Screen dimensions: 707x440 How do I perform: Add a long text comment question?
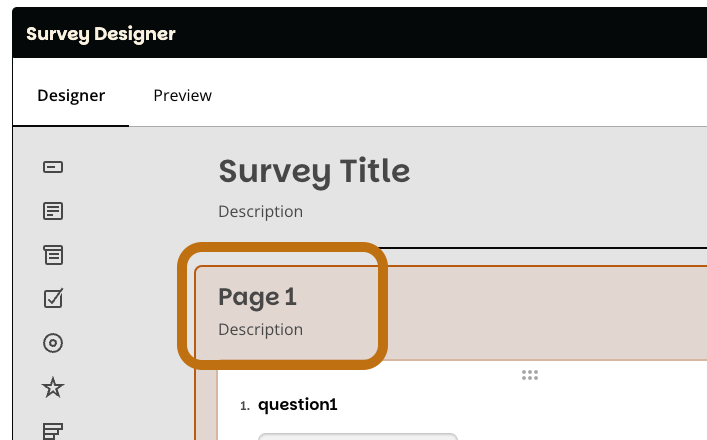[x=54, y=211]
